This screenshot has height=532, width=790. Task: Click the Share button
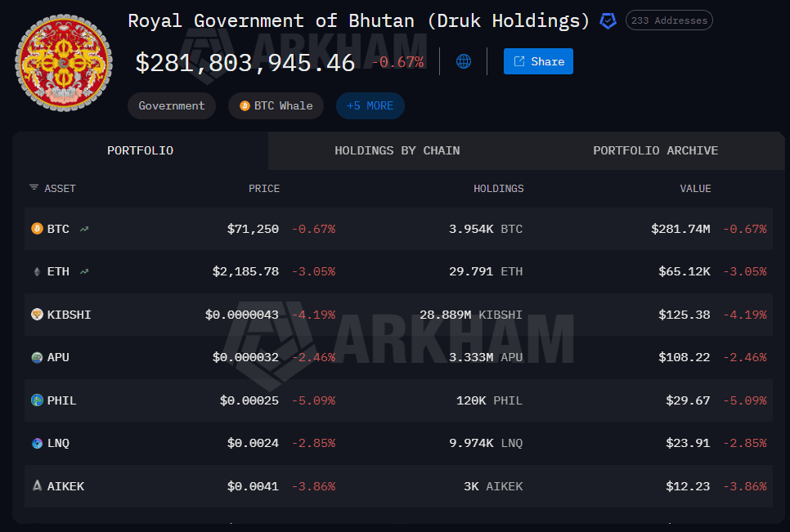pyautogui.click(x=538, y=61)
